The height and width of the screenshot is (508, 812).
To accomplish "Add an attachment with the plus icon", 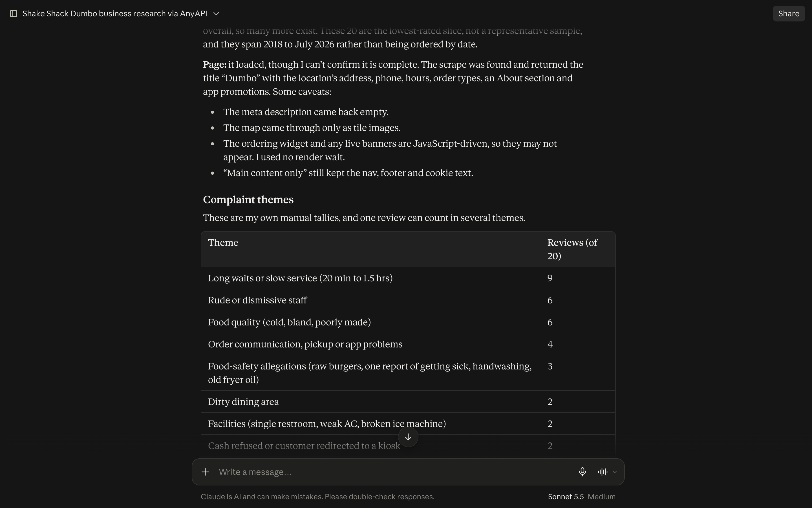I will click(x=205, y=472).
